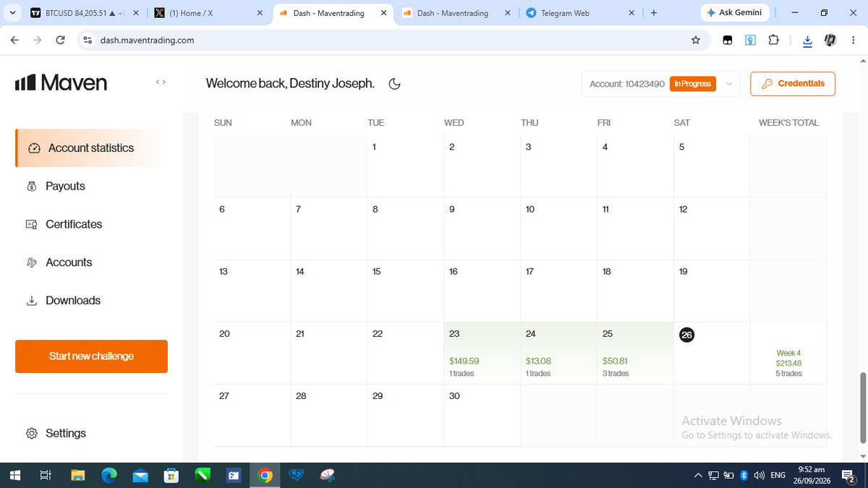
Task: Click the Start new challenge button
Action: [x=91, y=356]
